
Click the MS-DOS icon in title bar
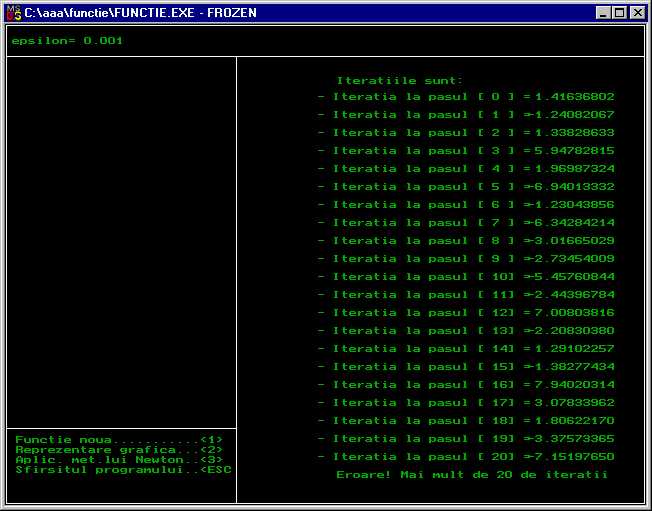point(14,13)
